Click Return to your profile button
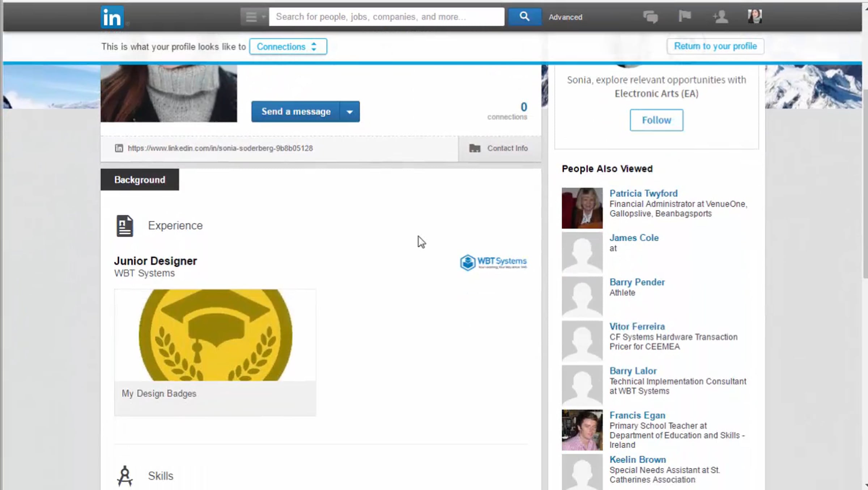868x490 pixels. pyautogui.click(x=715, y=46)
